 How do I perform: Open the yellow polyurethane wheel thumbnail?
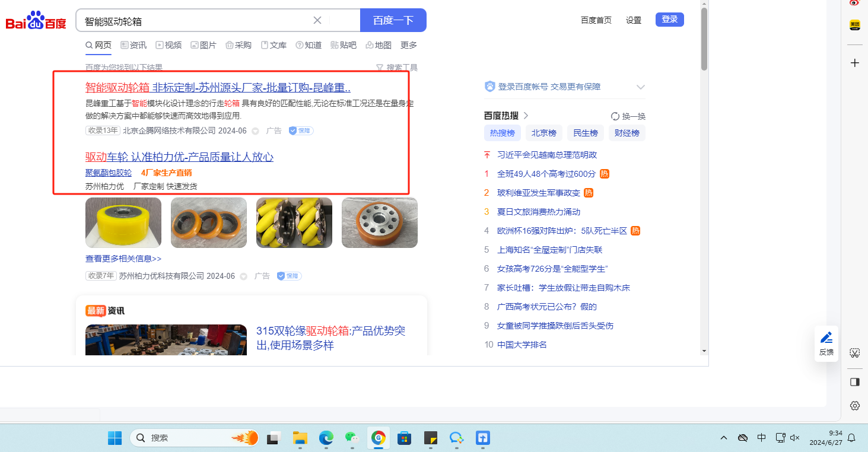tap(123, 222)
